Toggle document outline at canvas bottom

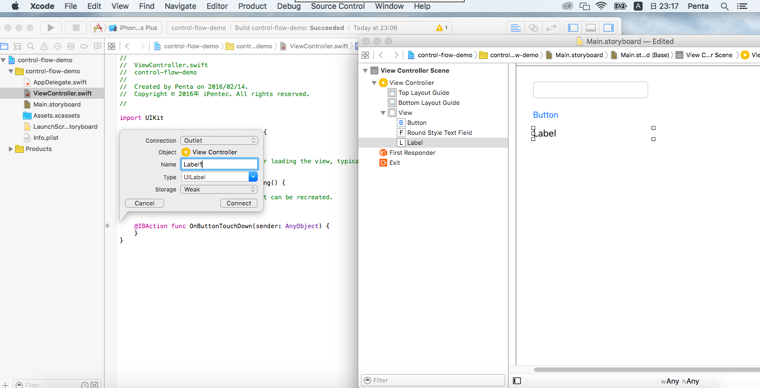coord(517,381)
